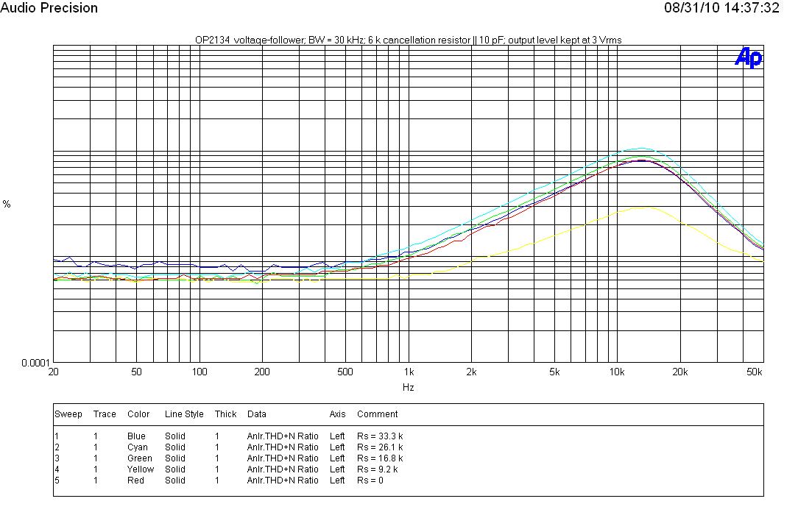Click 'Anlr.THD+N Ratio' in the Yellow row

283,469
